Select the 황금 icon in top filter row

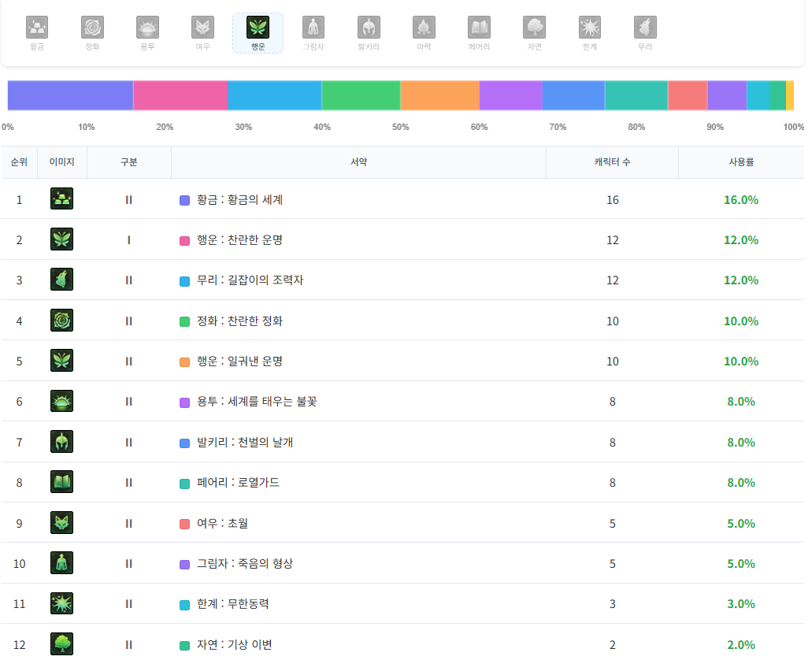point(37,28)
